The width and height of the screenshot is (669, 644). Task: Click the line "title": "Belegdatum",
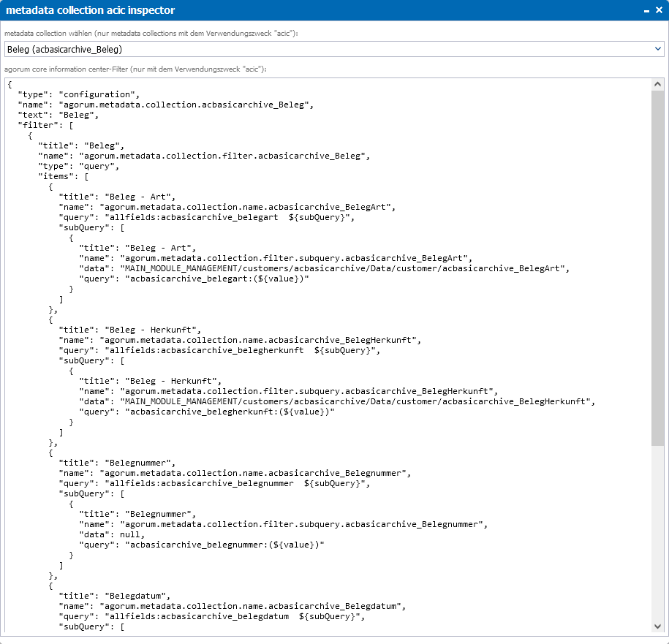[114, 596]
